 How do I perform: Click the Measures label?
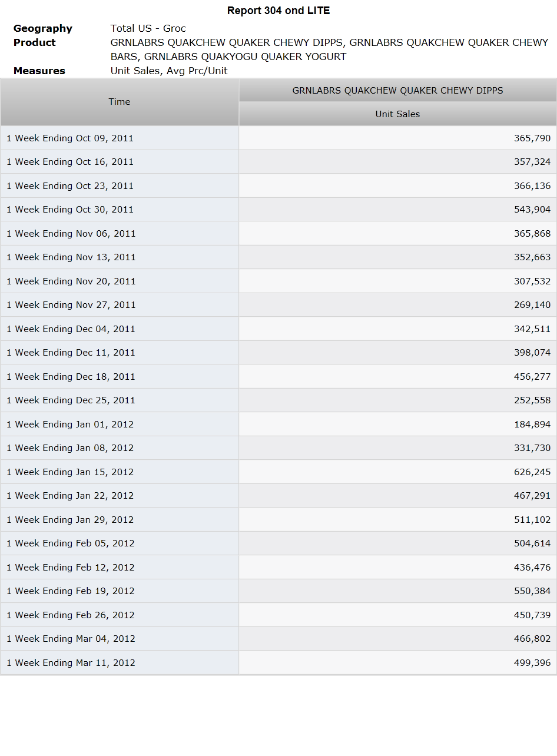[39, 71]
